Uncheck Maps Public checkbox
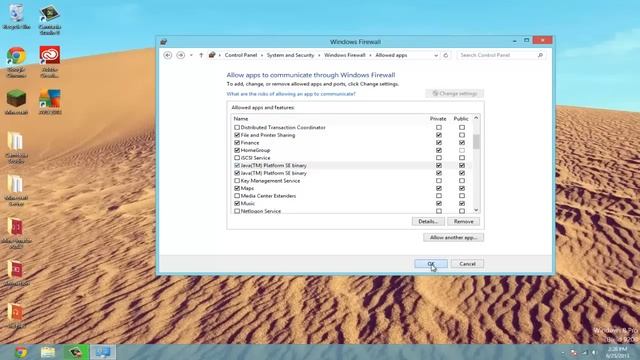The height and width of the screenshot is (360, 640). (462, 188)
